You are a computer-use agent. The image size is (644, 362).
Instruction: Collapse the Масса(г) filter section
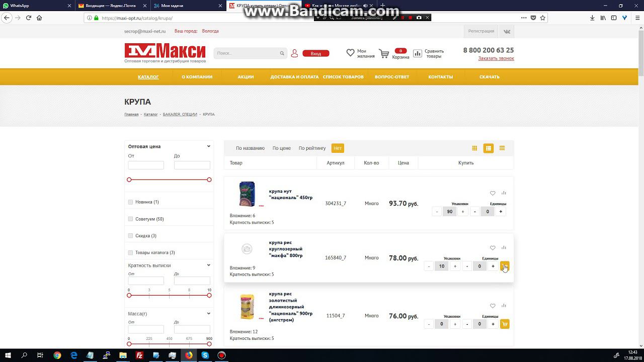[209, 314]
